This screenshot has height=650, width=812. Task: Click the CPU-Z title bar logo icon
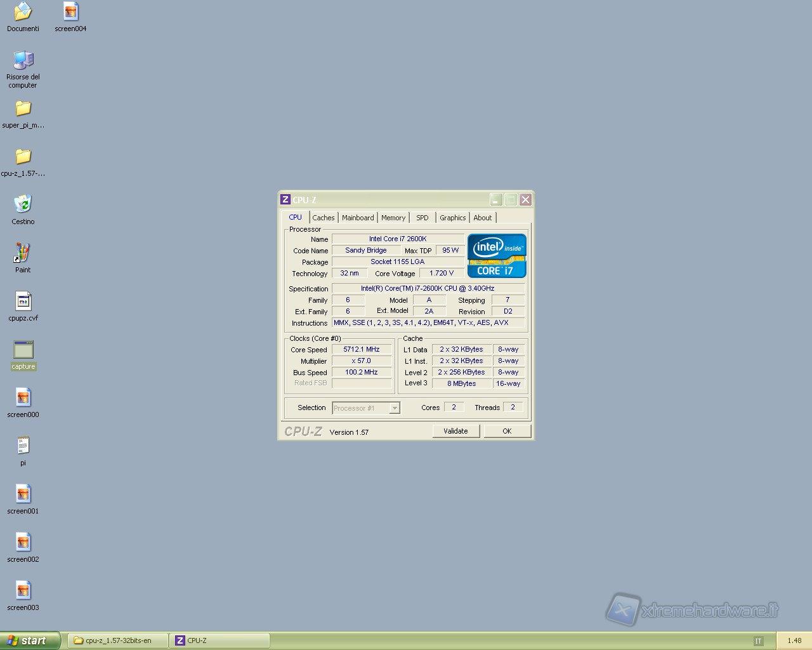coord(285,199)
